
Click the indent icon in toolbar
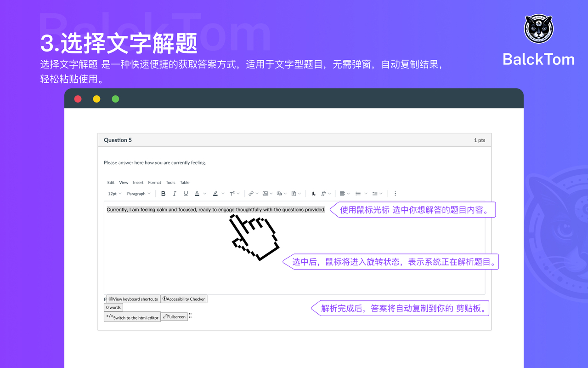coord(375,194)
